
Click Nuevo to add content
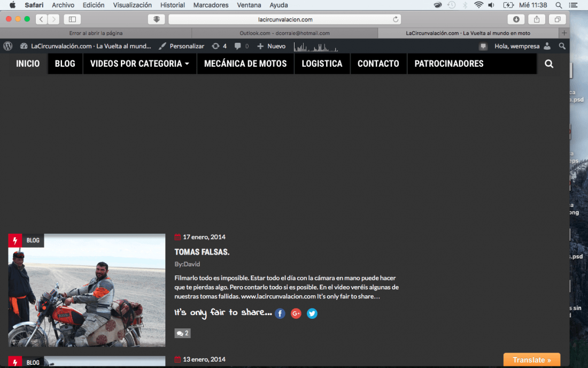click(x=271, y=46)
